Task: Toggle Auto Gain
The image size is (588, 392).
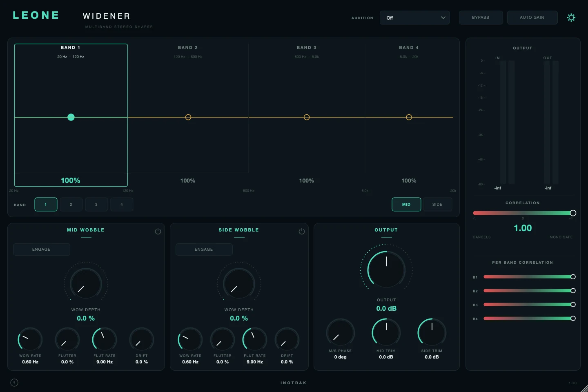Action: tap(532, 18)
